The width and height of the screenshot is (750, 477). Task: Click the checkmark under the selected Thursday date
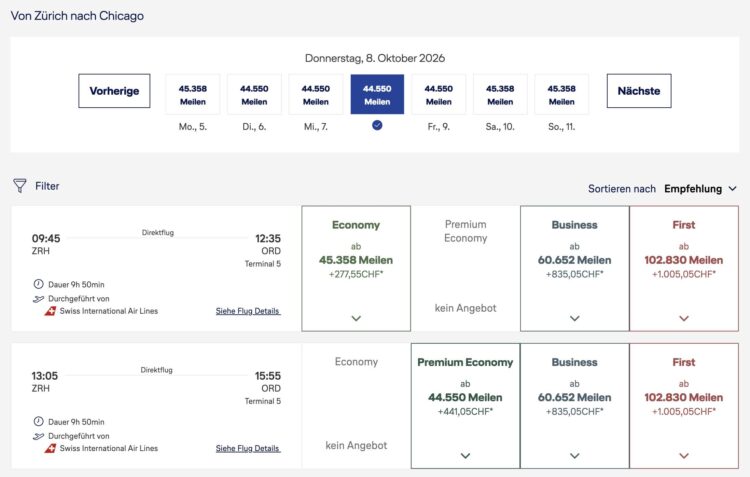pos(377,125)
